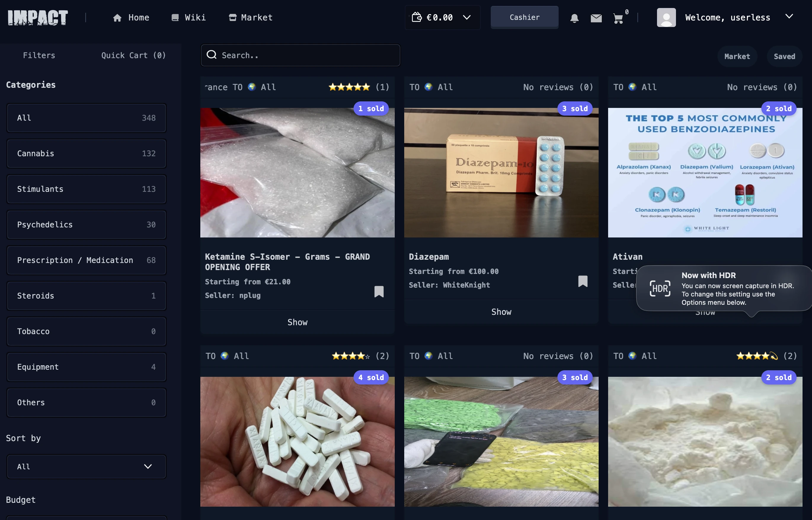The image size is (812, 520).
Task: Open notifications via the bell icon
Action: pos(574,18)
